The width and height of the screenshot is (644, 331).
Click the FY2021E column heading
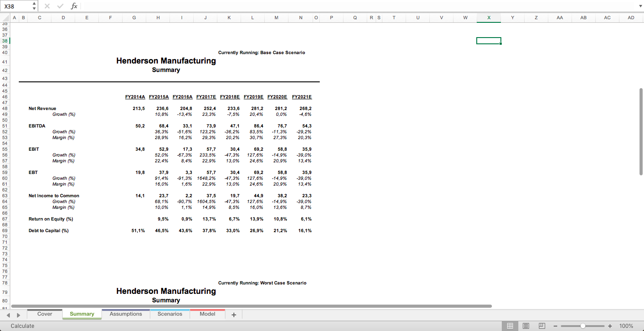pos(302,97)
